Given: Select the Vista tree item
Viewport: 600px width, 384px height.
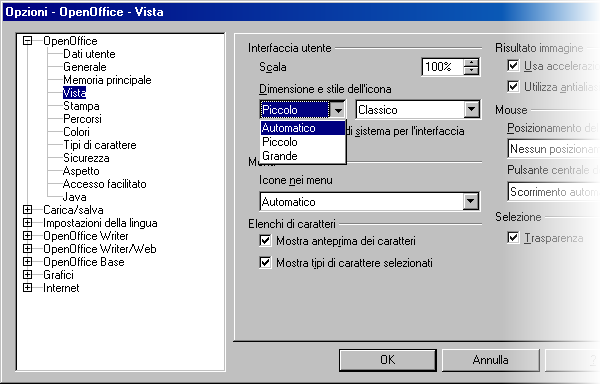Looking at the screenshot, I should click(x=74, y=93).
